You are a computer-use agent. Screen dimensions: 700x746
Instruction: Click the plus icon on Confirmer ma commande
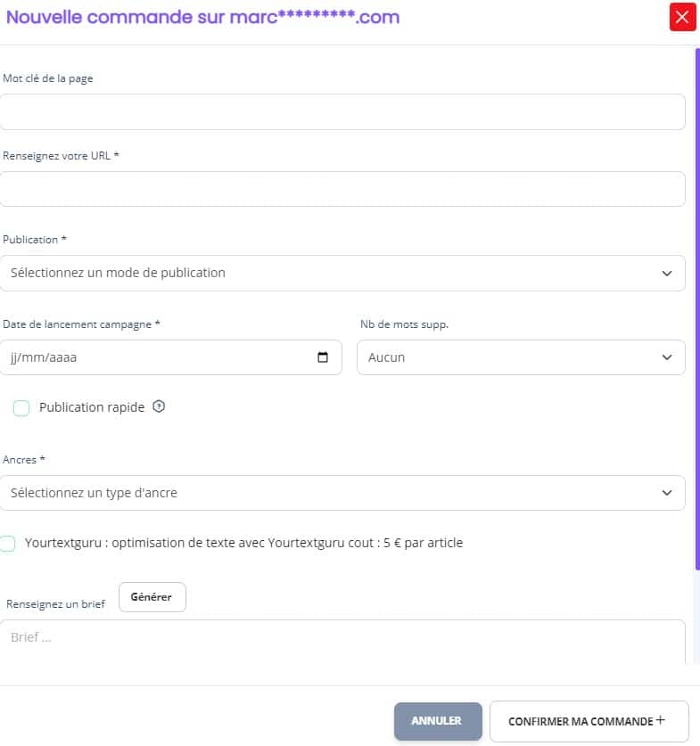point(661,719)
